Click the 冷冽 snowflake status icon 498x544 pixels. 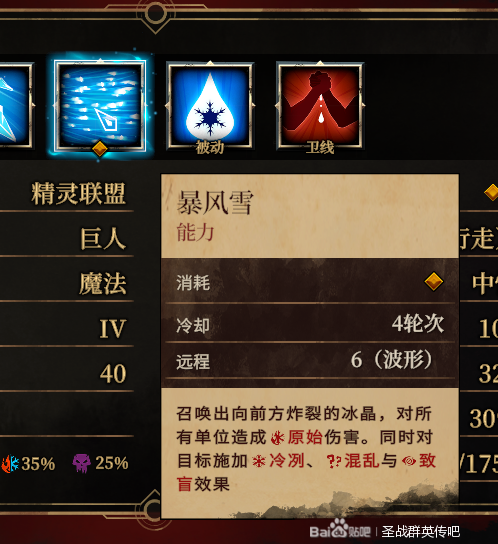point(259,461)
